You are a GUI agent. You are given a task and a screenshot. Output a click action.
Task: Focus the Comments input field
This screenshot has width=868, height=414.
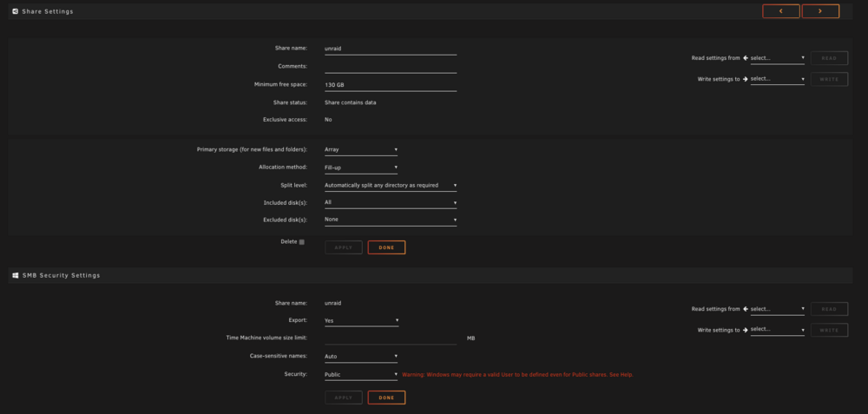point(391,67)
